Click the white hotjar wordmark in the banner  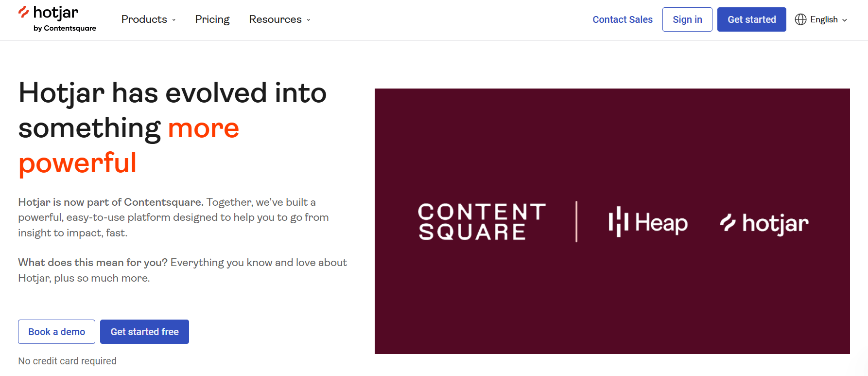pyautogui.click(x=775, y=224)
